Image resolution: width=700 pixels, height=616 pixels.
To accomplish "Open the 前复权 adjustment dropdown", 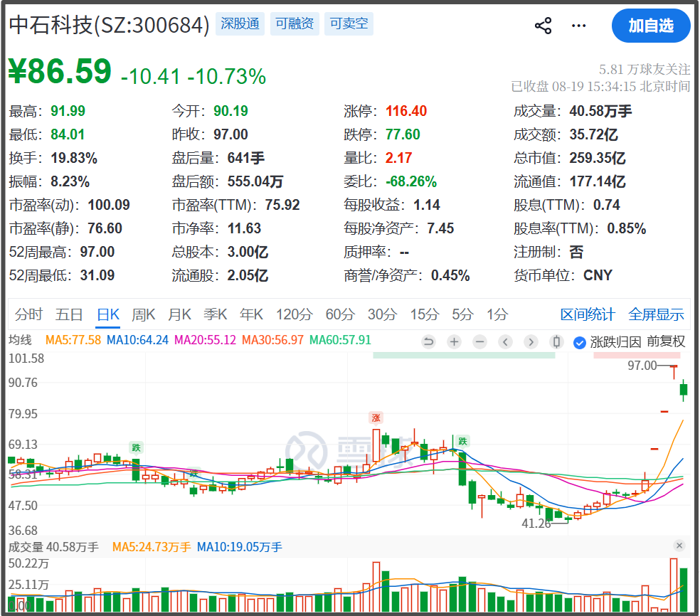I will [x=666, y=342].
